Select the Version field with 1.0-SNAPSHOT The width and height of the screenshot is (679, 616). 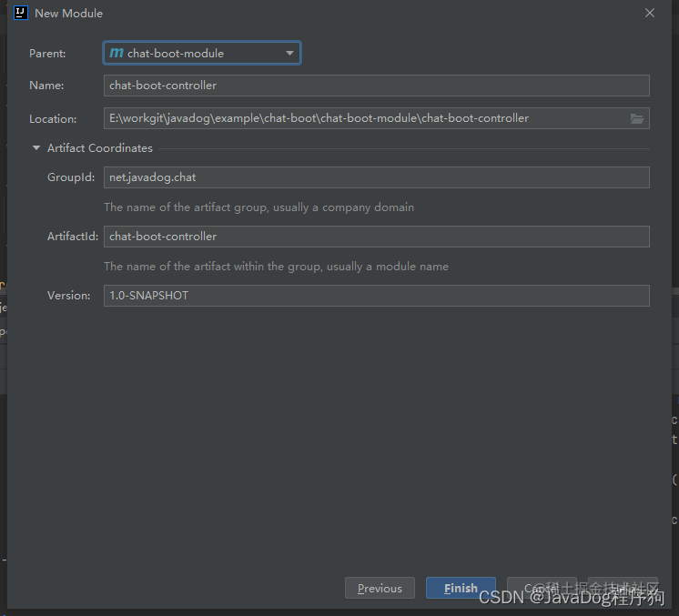376,296
